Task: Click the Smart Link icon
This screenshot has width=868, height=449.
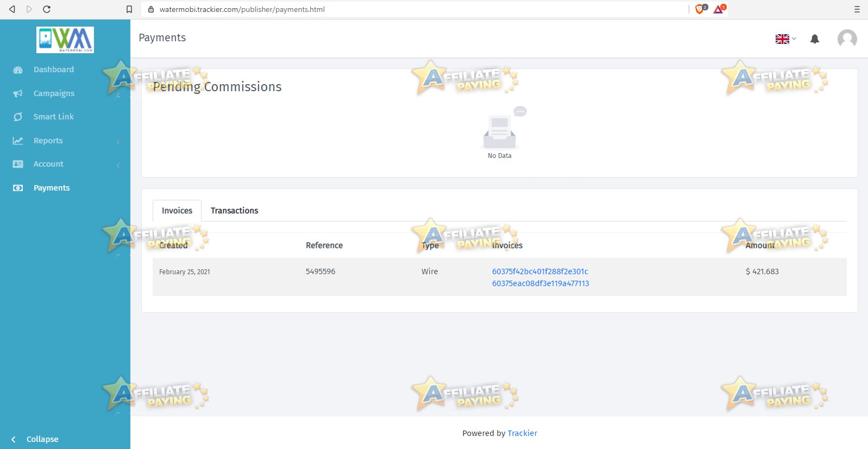Action: (18, 117)
